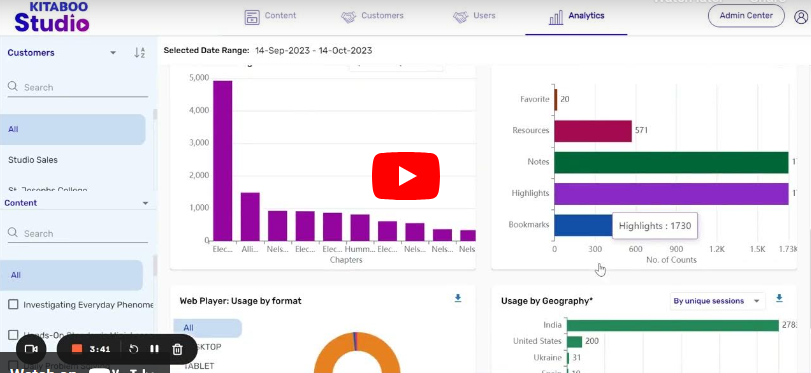
Task: Open the By unique sessions dropdown
Action: (717, 301)
